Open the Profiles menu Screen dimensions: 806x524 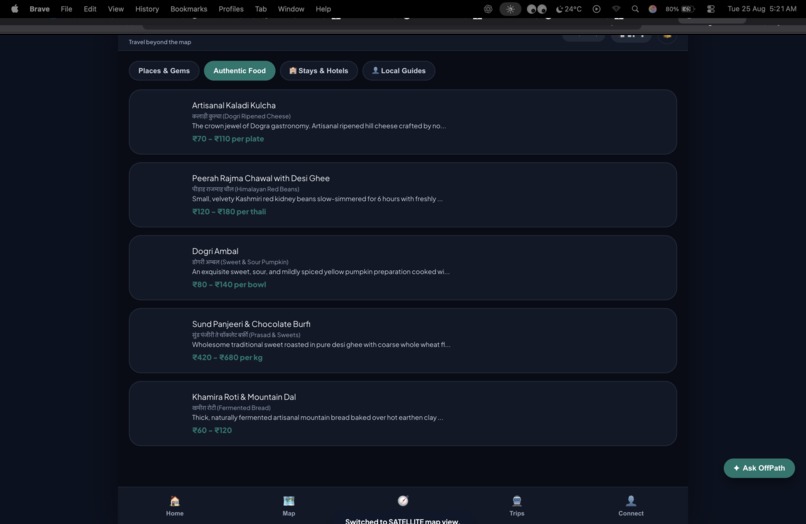[231, 9]
